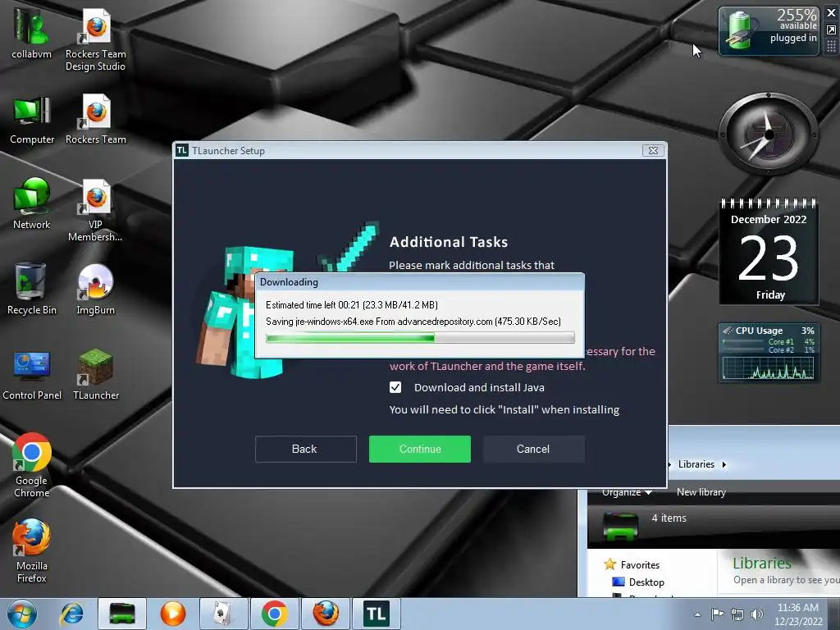Open the collabvm desktop icon
The width and height of the screenshot is (840, 630).
pos(31,33)
